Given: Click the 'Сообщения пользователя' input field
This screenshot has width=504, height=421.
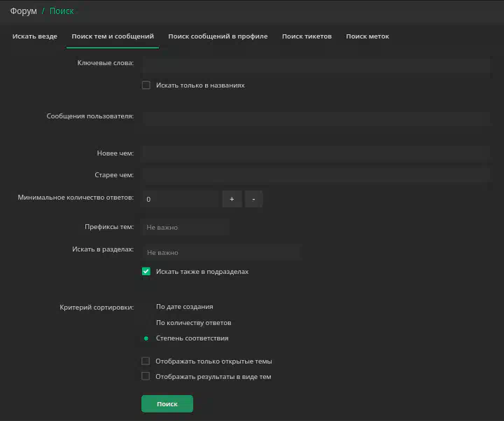Looking at the screenshot, I should coord(316,118).
